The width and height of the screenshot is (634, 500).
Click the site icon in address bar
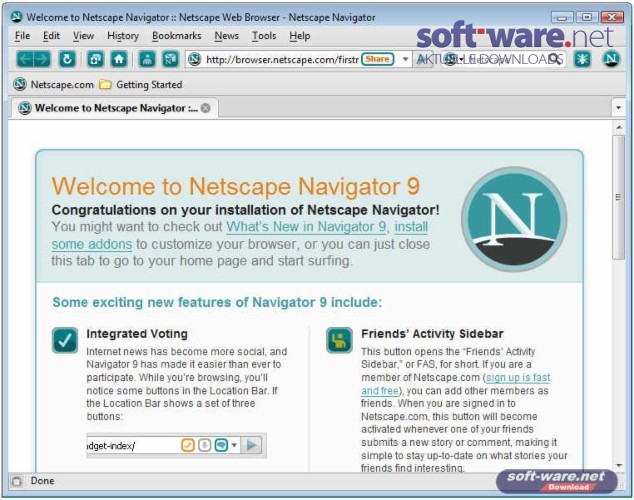(x=194, y=59)
